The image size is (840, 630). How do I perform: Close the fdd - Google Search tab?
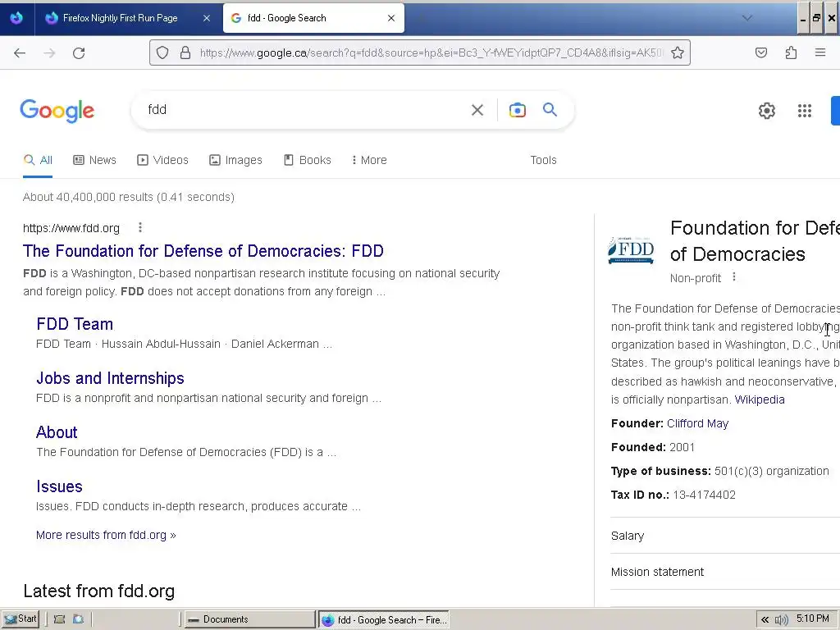click(391, 18)
